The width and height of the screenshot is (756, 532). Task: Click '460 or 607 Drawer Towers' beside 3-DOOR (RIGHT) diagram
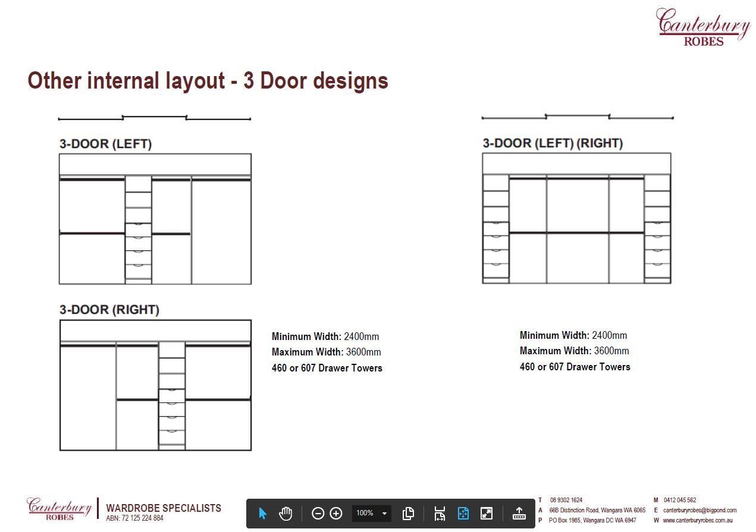tap(327, 368)
